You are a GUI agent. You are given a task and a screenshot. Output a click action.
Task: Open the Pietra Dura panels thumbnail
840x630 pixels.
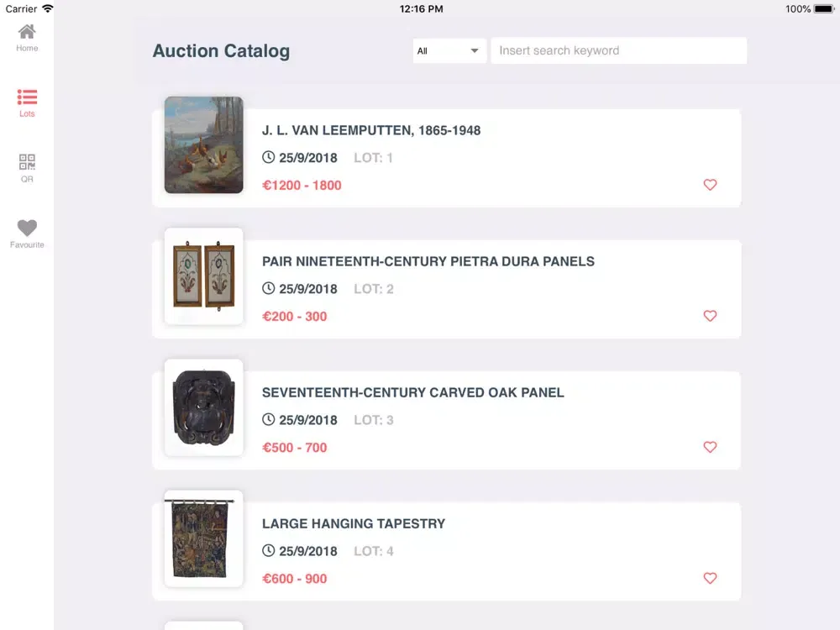point(203,276)
